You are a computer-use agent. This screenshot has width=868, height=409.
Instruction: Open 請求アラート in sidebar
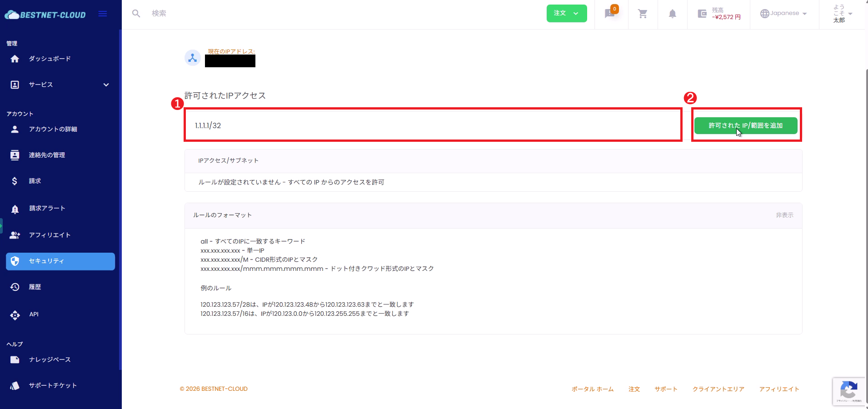pos(47,209)
